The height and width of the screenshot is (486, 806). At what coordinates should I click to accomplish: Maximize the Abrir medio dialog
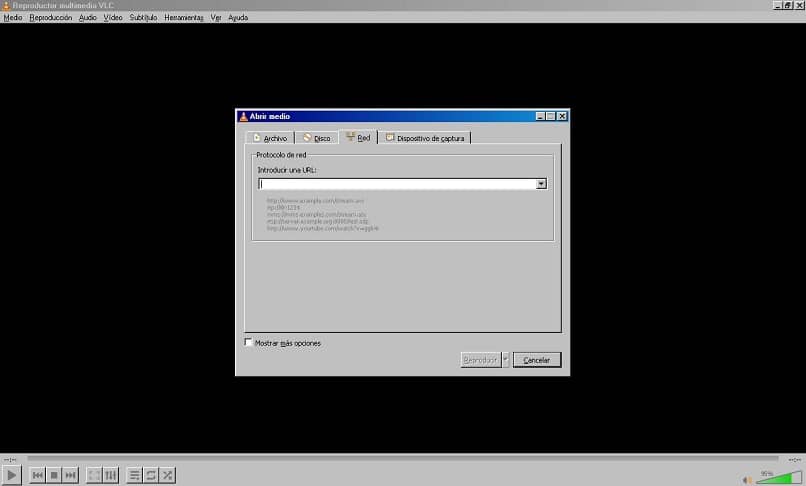point(551,116)
